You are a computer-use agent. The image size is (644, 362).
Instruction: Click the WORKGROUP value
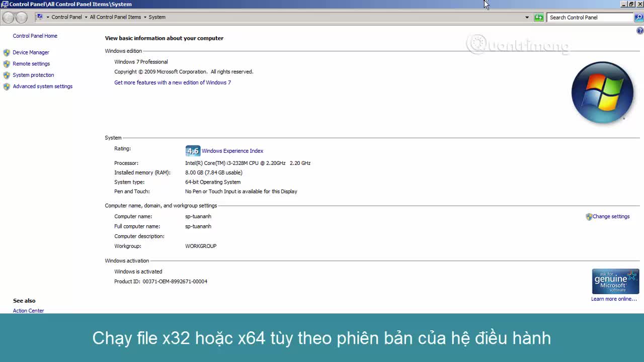point(201,246)
